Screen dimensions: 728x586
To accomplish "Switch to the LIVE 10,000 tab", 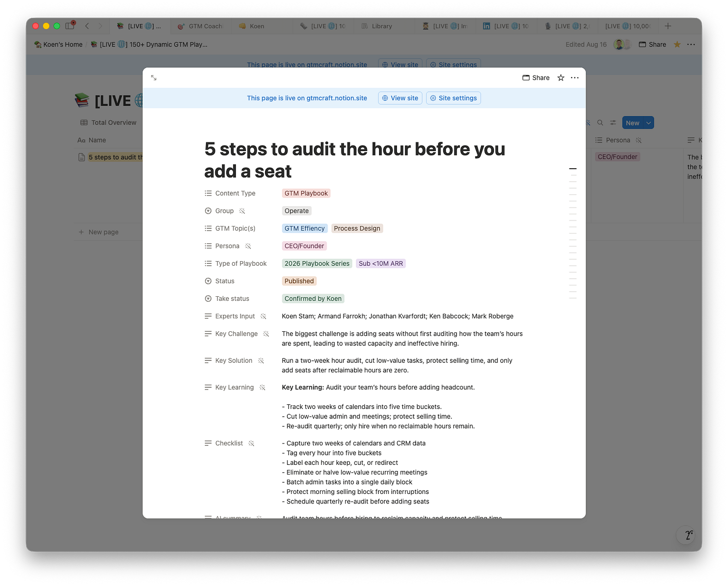I will [x=628, y=26].
